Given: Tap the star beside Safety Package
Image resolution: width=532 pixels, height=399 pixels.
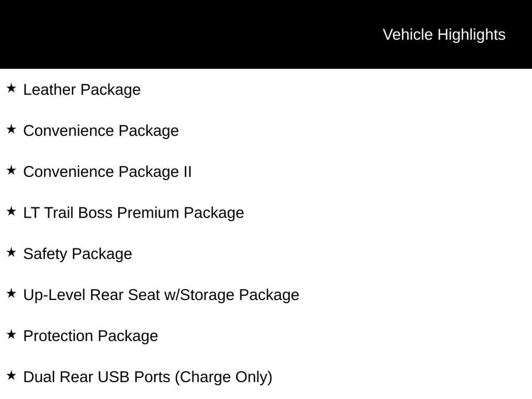Looking at the screenshot, I should [11, 253].
